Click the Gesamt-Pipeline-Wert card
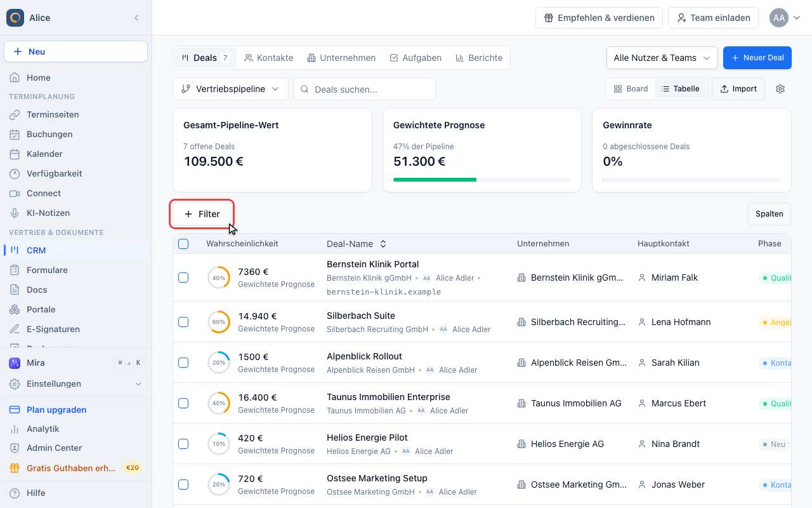The image size is (812, 508). tap(272, 150)
